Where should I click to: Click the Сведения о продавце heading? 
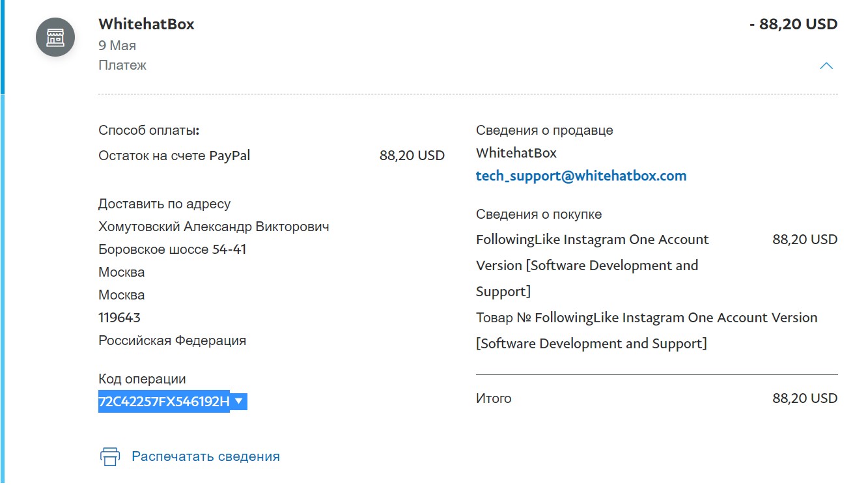(544, 130)
